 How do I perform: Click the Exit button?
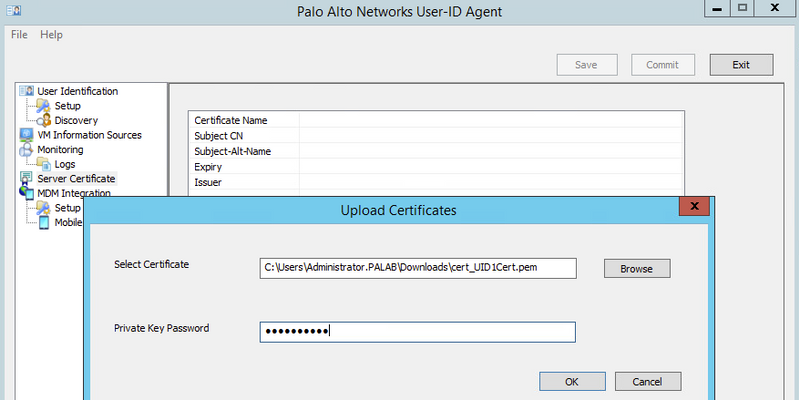point(741,65)
